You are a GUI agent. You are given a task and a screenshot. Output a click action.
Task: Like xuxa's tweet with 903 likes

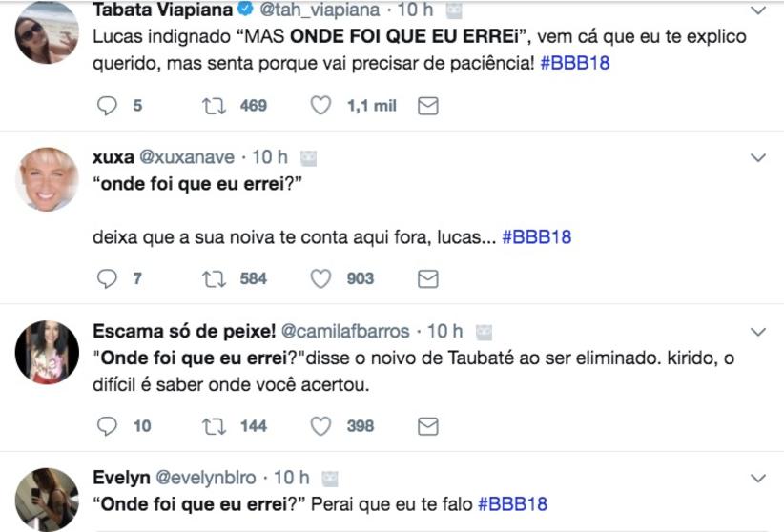tap(320, 279)
